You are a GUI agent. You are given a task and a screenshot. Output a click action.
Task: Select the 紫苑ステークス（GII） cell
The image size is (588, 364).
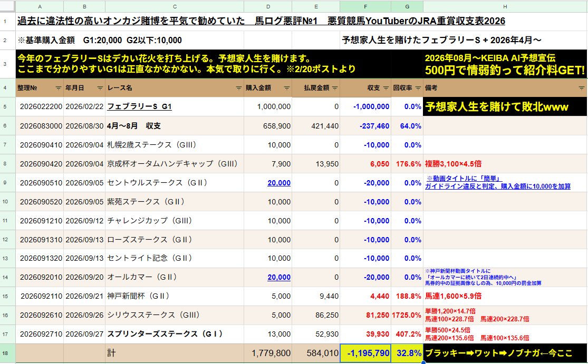(175, 201)
